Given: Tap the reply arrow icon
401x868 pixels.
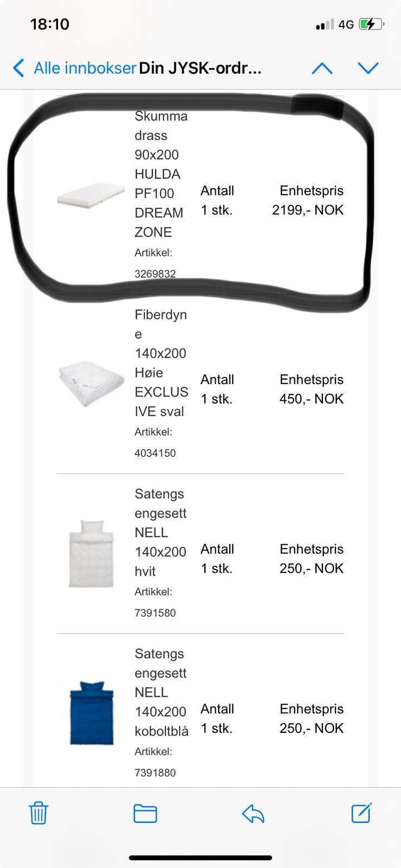Looking at the screenshot, I should coord(253,813).
